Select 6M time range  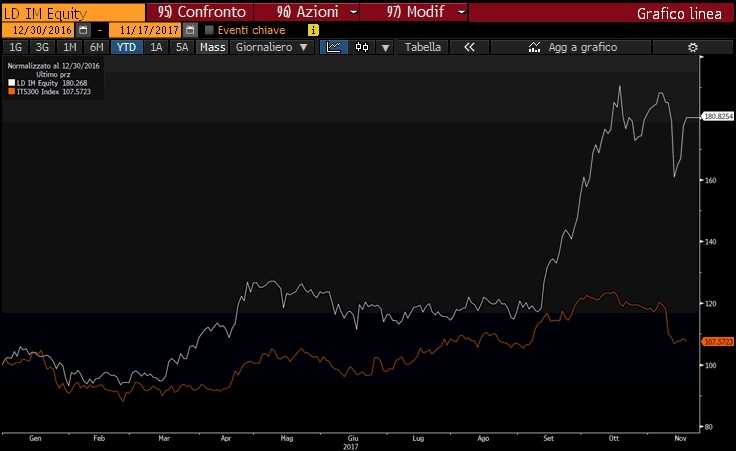tap(96, 47)
